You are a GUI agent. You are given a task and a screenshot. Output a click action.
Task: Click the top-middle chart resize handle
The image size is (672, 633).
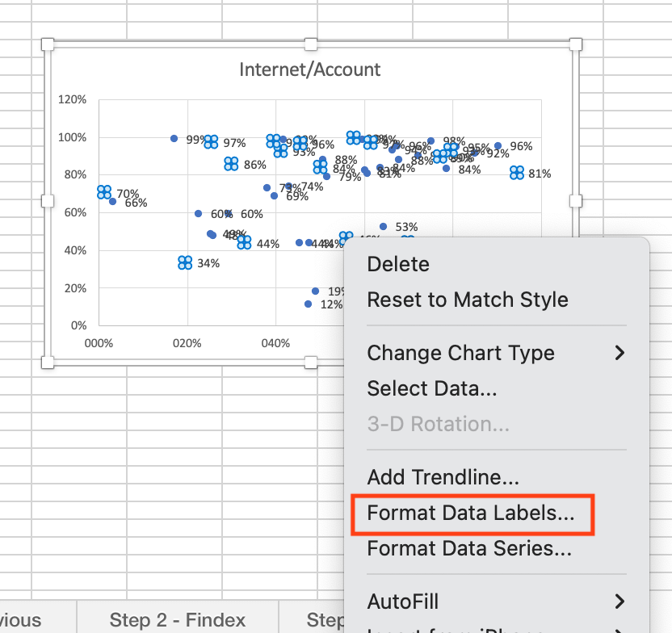[311, 44]
